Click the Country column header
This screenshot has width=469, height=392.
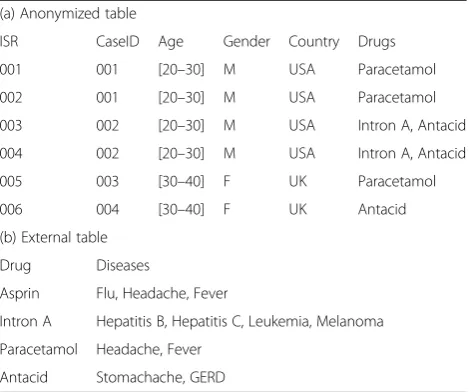[314, 42]
